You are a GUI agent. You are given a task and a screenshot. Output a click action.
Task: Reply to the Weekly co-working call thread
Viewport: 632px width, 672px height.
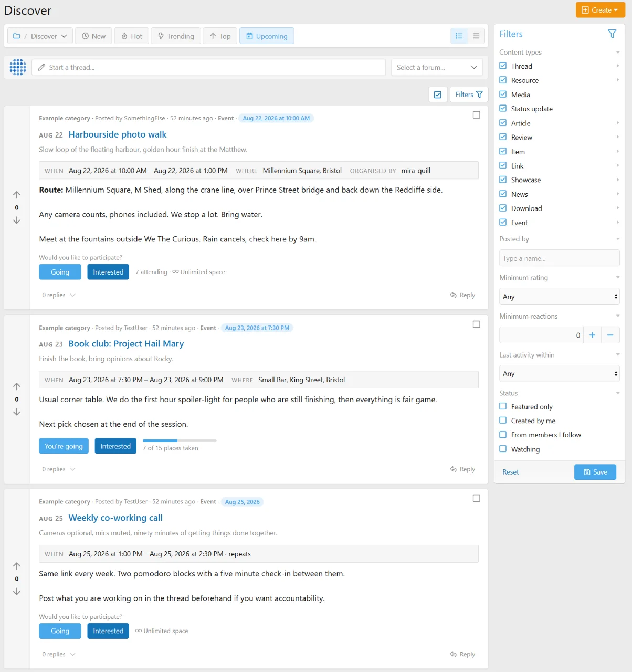462,654
